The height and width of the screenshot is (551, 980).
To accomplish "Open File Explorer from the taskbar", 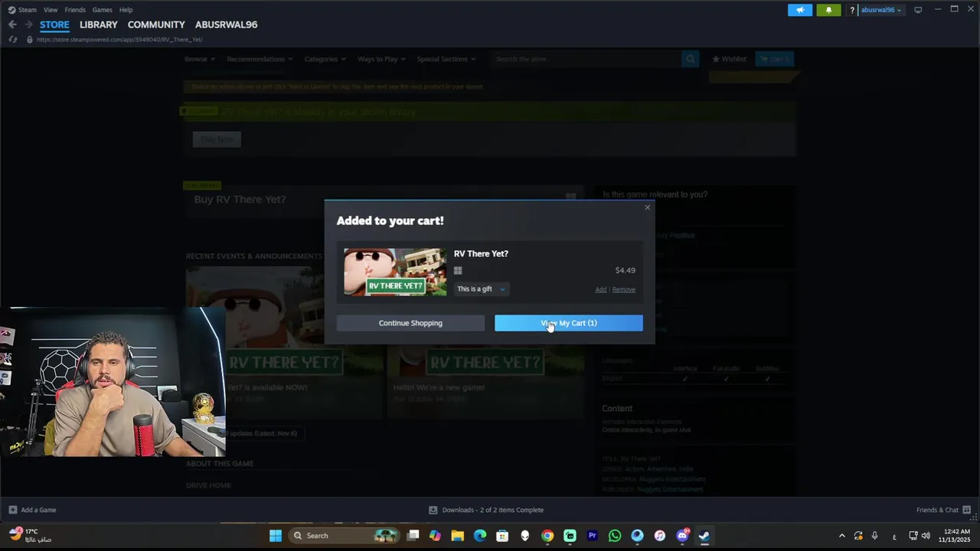I will pyautogui.click(x=457, y=536).
